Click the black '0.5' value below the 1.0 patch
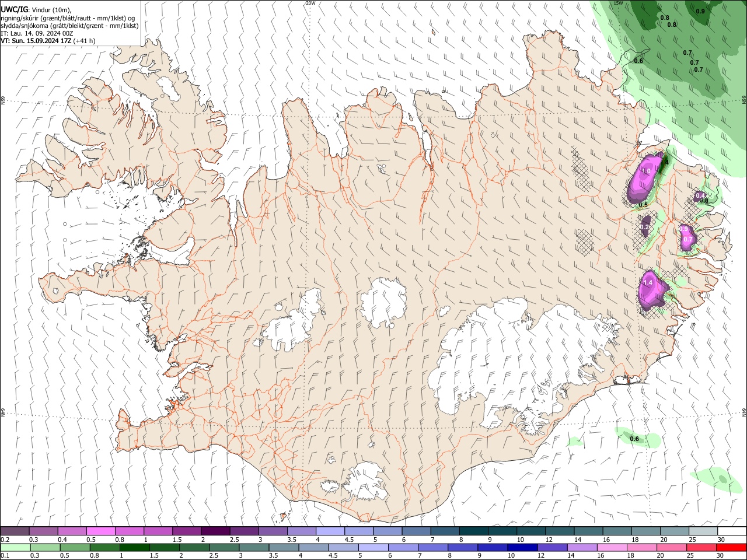Image resolution: width=747 pixels, height=560 pixels. (643, 205)
